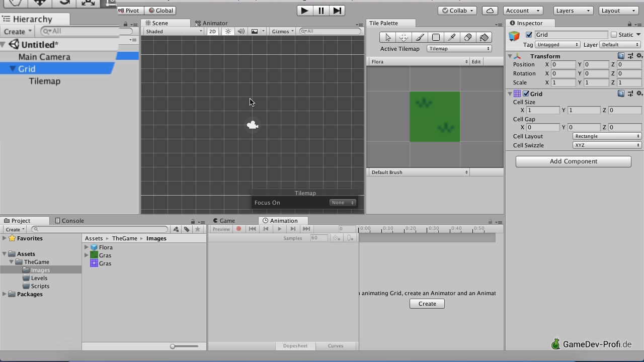
Task: Uncheck the Grid component enabled checkbox
Action: [526, 94]
